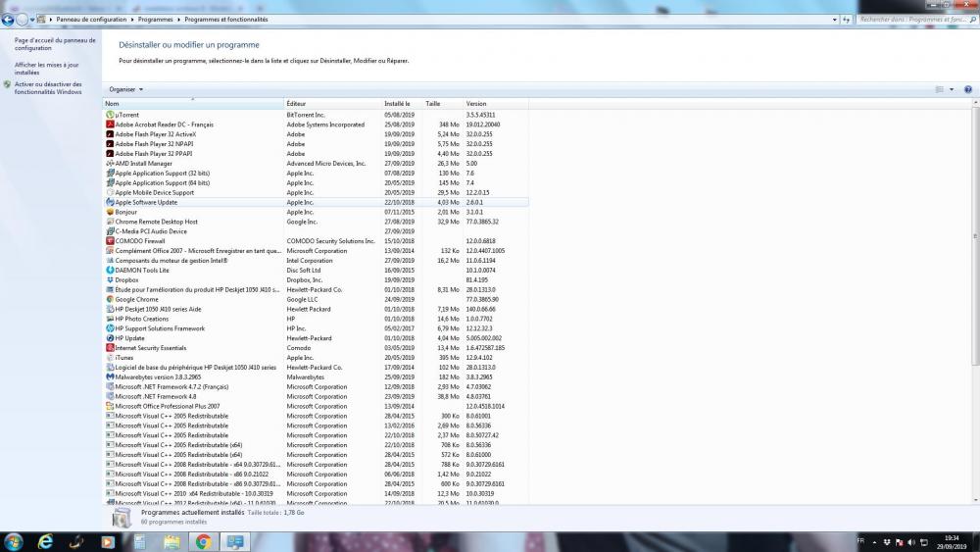Click the Dropbox icon in the list
This screenshot has height=552, width=980.
[x=110, y=279]
